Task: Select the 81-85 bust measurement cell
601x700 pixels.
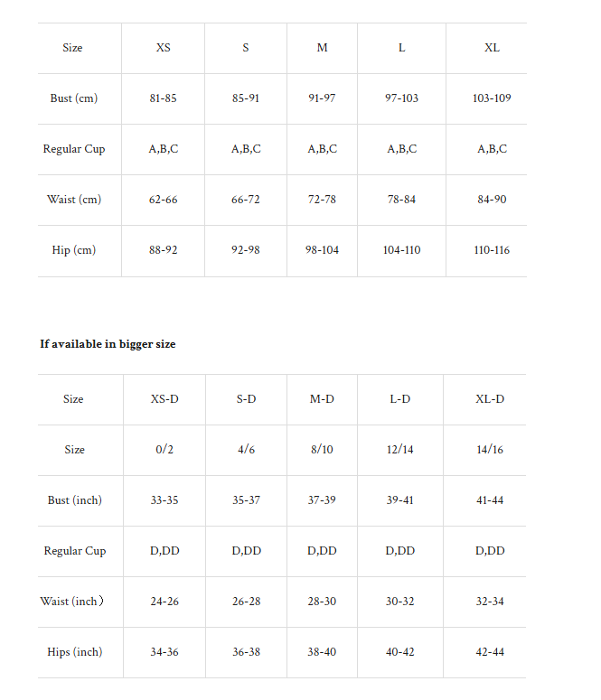Action: pyautogui.click(x=163, y=98)
